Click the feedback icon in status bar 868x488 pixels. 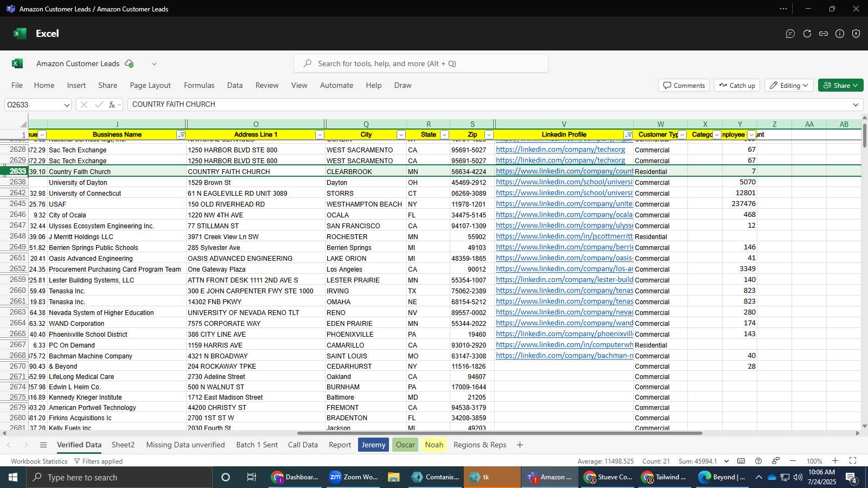776,461
